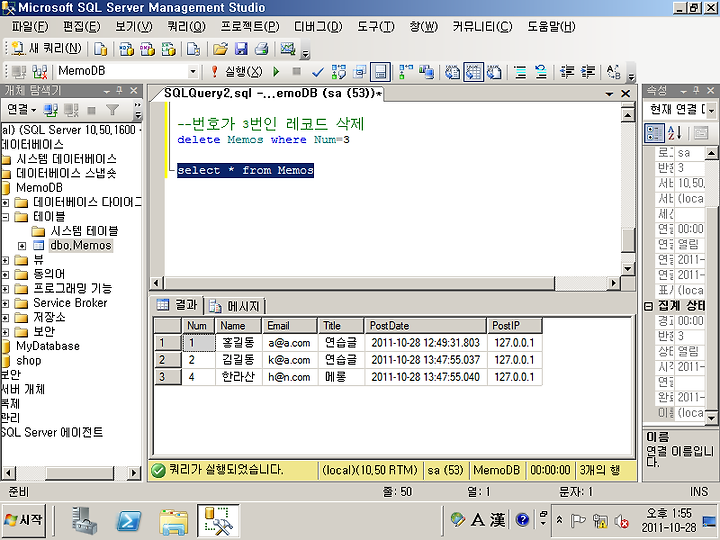Click the Database Engine Query icon
Viewport: 720px width, 540px height.
tap(100, 49)
